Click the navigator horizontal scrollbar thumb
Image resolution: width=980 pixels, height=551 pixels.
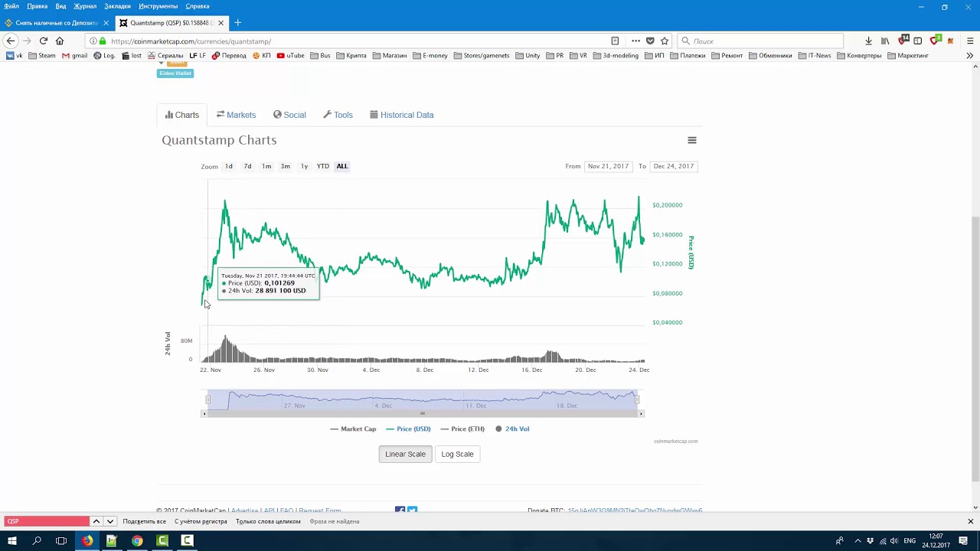tap(423, 413)
